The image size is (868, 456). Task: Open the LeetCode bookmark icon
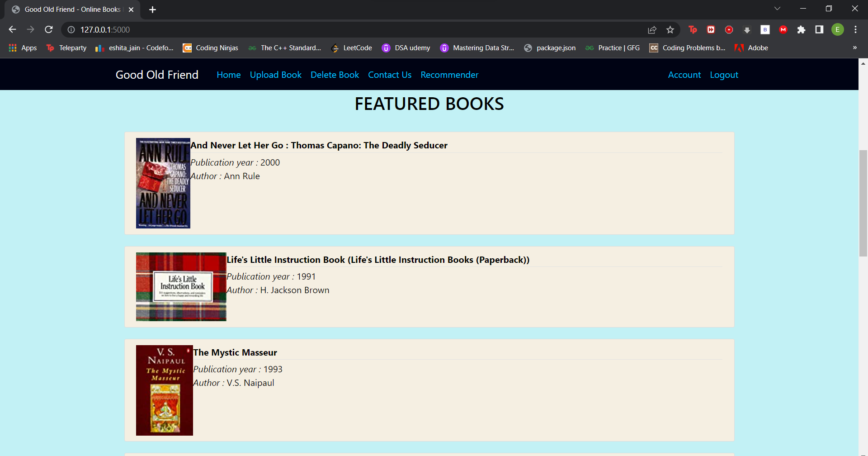pyautogui.click(x=335, y=48)
